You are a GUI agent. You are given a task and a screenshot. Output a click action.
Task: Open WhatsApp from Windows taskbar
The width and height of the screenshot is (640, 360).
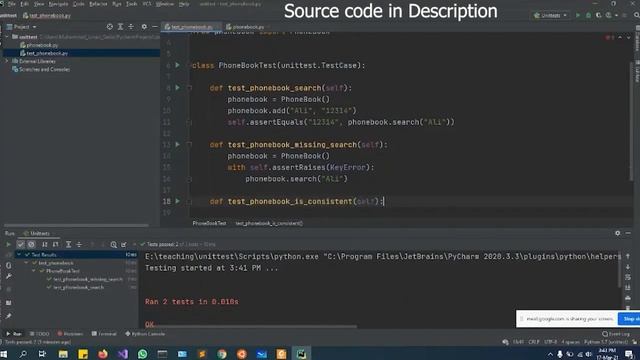tap(142, 353)
